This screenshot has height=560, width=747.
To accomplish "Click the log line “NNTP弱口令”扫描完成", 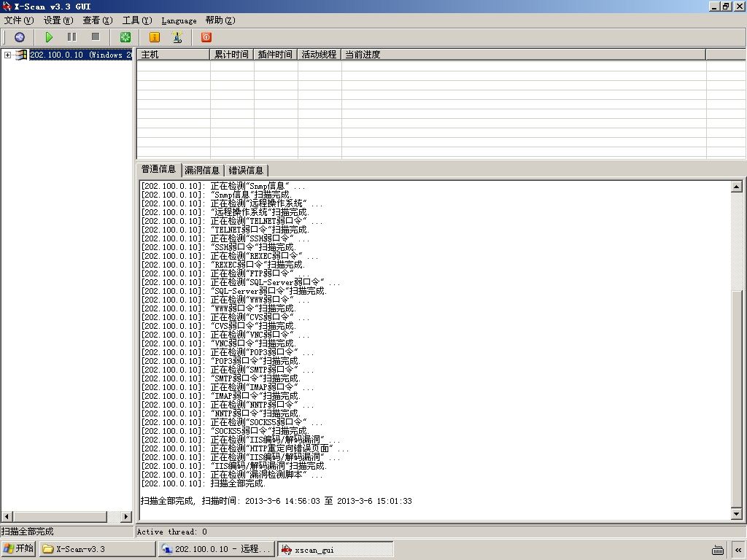I will (x=220, y=413).
